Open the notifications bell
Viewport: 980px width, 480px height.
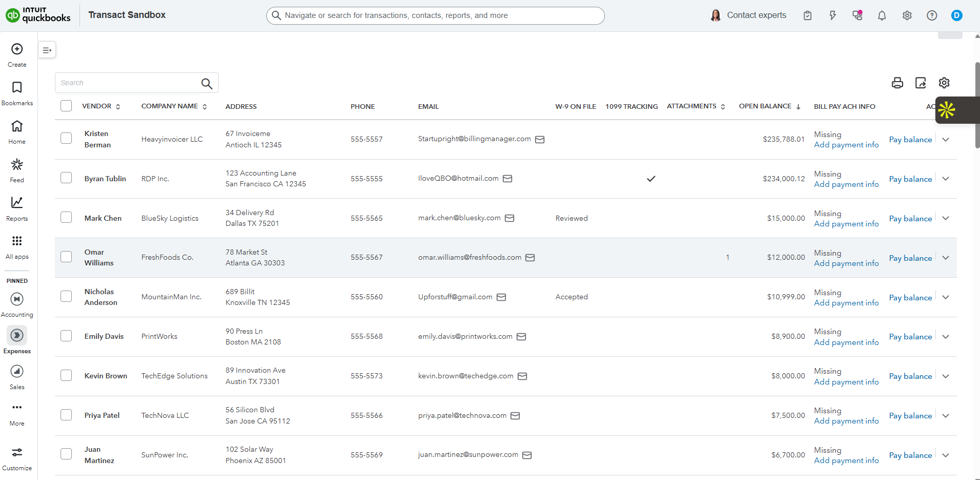click(881, 15)
